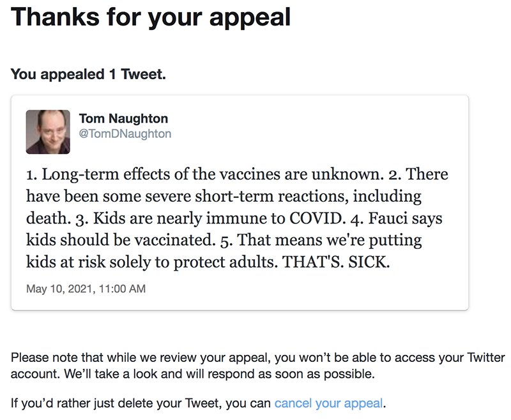Screen dimensions: 511x420
Task: Click the cancel your appeal link
Action: [x=328, y=403]
